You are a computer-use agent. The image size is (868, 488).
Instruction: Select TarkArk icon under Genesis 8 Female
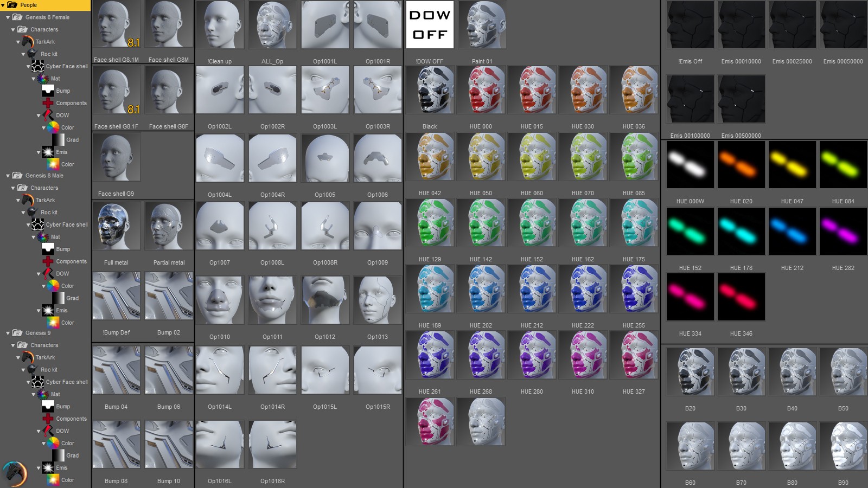[x=28, y=42]
